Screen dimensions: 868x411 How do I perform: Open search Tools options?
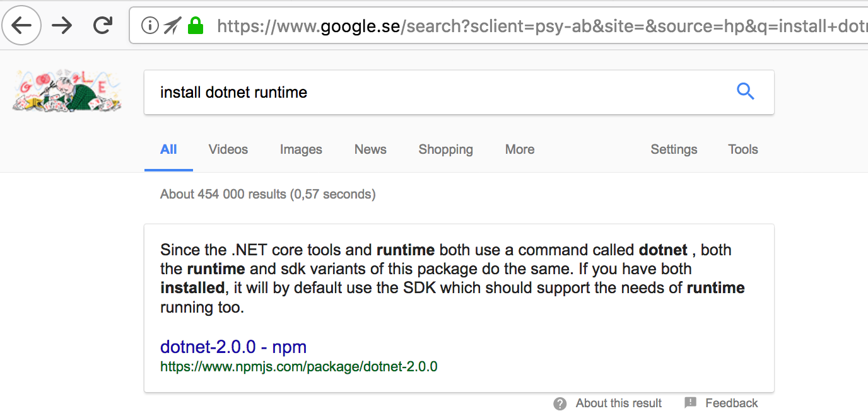click(743, 149)
